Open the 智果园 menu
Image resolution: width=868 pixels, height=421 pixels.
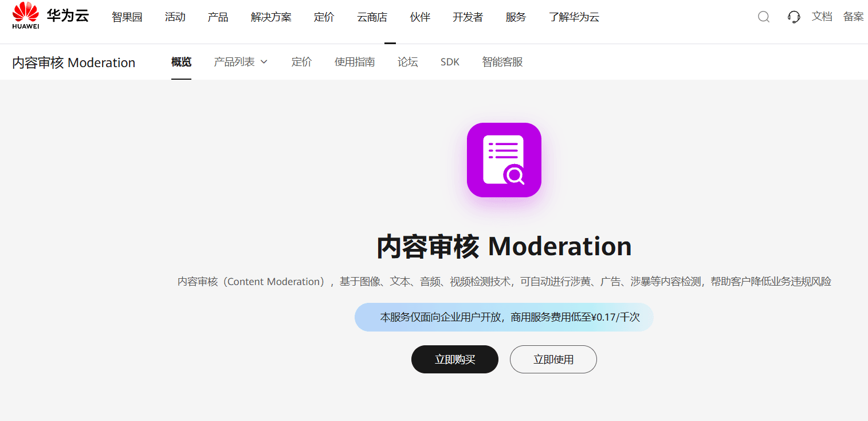(127, 17)
